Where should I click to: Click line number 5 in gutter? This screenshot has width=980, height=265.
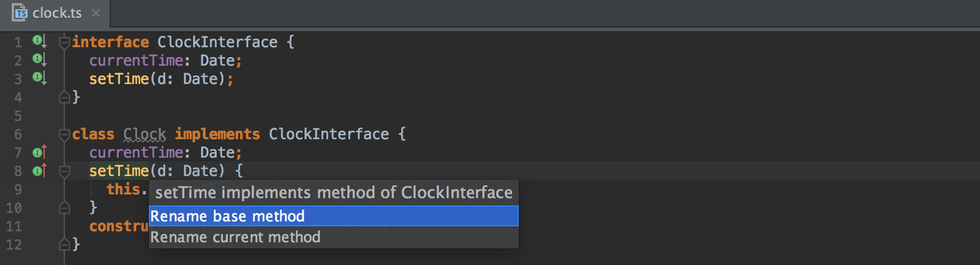pos(18,116)
